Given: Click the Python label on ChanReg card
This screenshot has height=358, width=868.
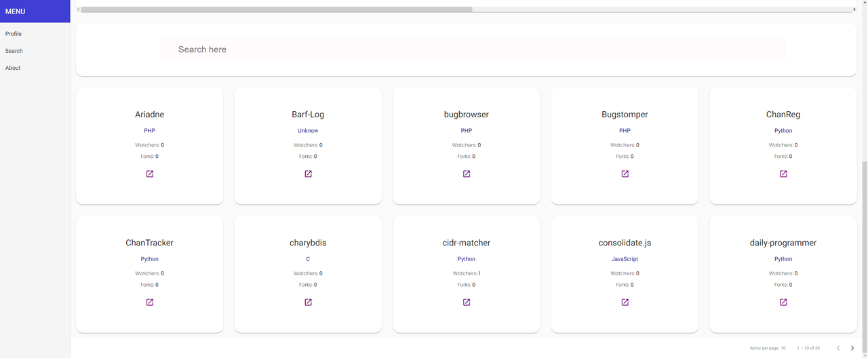Looking at the screenshot, I should pyautogui.click(x=783, y=131).
